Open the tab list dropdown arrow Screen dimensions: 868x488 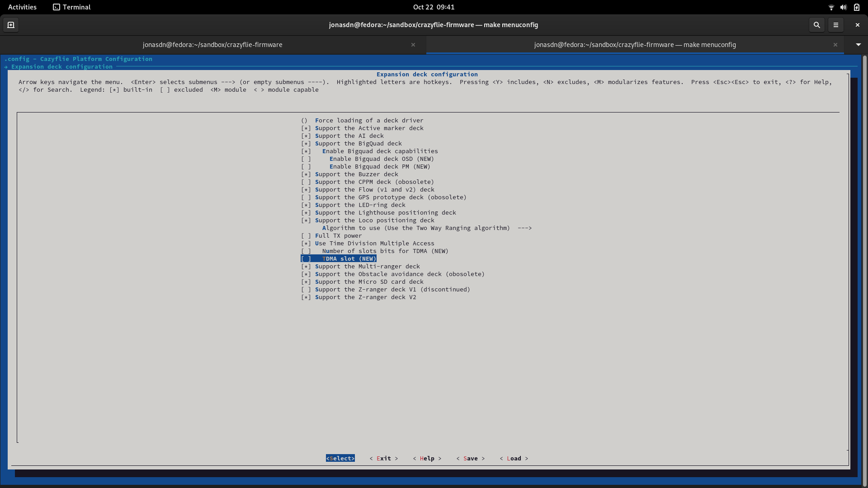(x=858, y=45)
